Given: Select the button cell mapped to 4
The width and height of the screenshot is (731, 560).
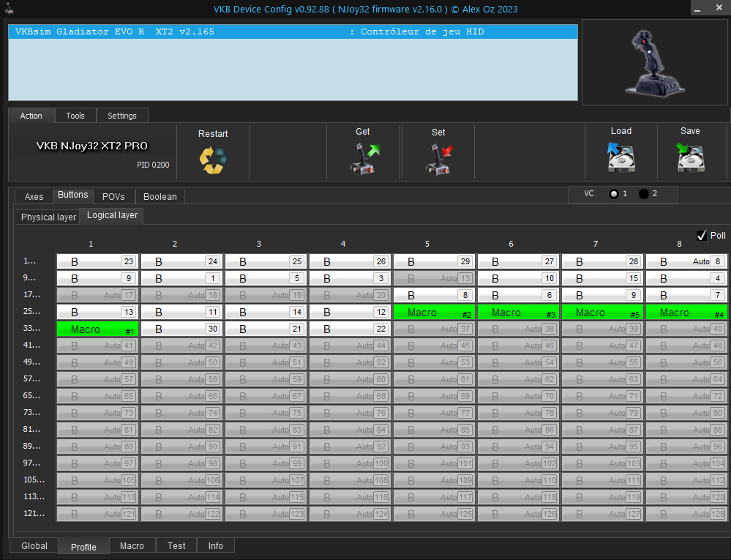Looking at the screenshot, I should pos(686,278).
